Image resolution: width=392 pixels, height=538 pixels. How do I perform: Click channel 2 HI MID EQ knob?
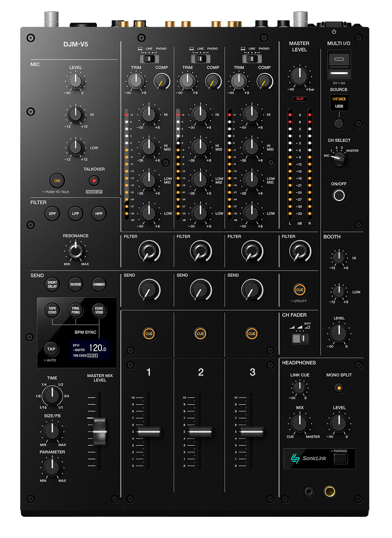click(200, 147)
